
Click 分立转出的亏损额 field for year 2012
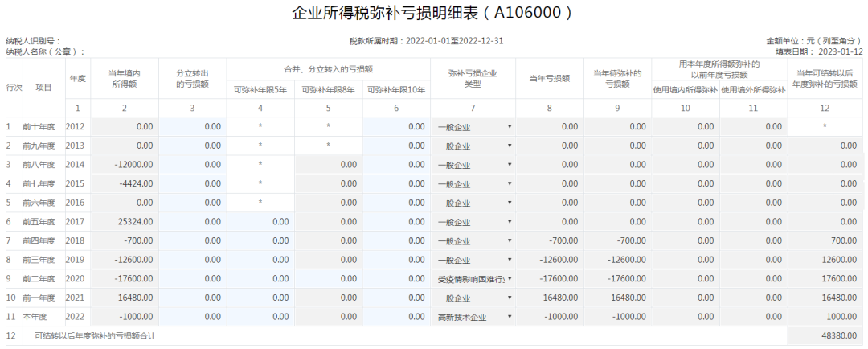[192, 127]
